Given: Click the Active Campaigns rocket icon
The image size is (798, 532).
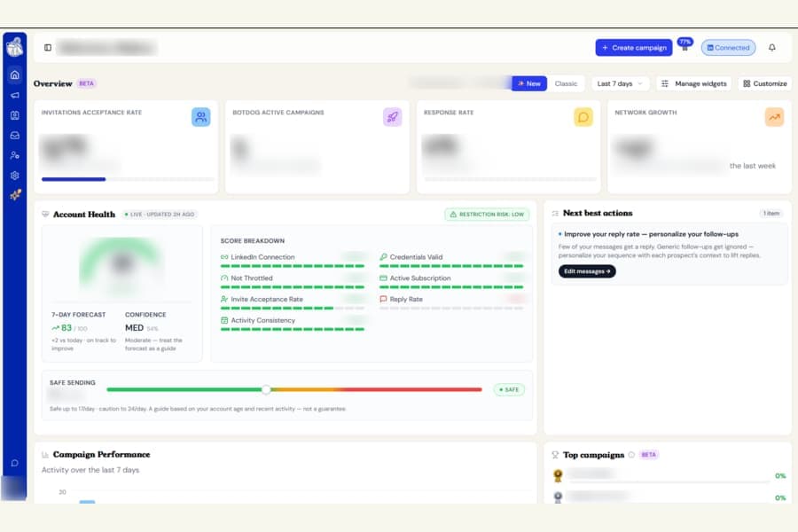Looking at the screenshot, I should tap(393, 117).
